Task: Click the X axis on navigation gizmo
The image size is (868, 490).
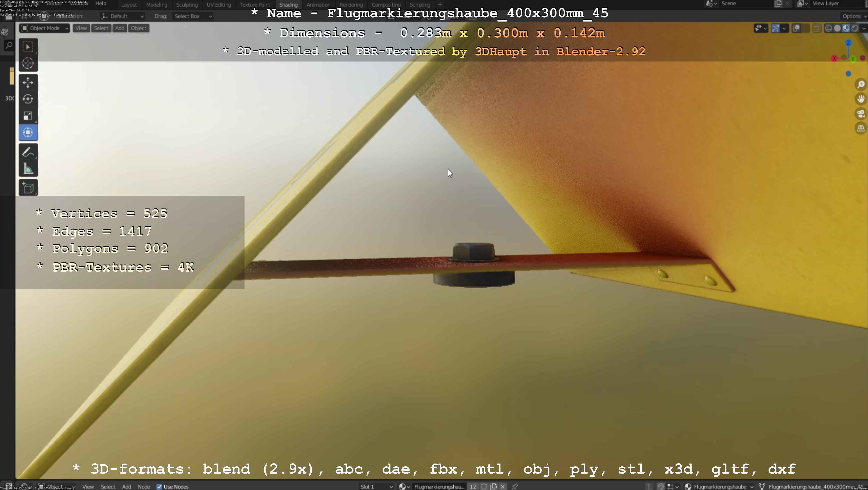Action: click(x=834, y=59)
